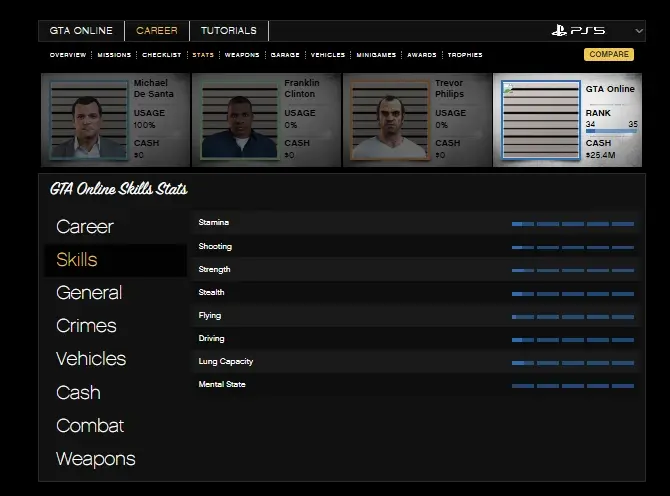Open the Career stats category

point(85,227)
